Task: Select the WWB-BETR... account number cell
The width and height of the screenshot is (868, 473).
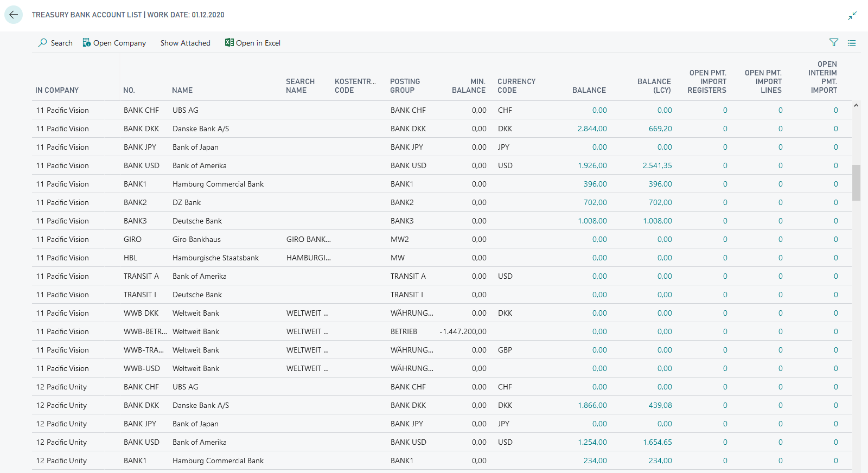Action: [x=145, y=331]
